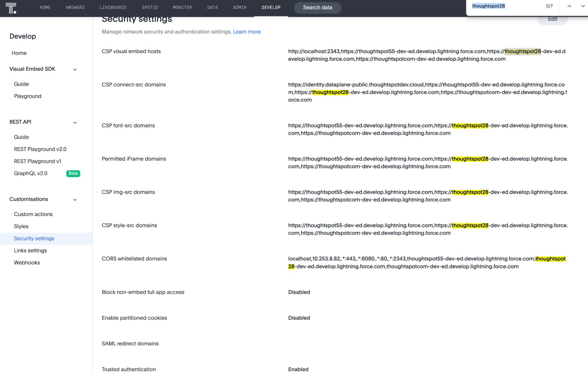Open the LIVEBOARDS page
Viewport: 588px width, 375px height.
[x=113, y=7]
